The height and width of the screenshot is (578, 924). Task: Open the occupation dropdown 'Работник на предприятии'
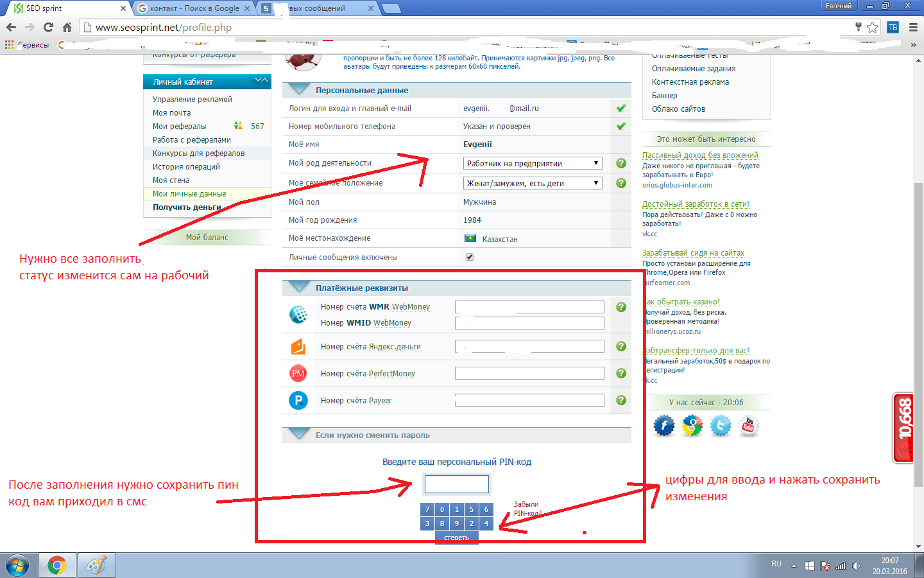(x=533, y=163)
